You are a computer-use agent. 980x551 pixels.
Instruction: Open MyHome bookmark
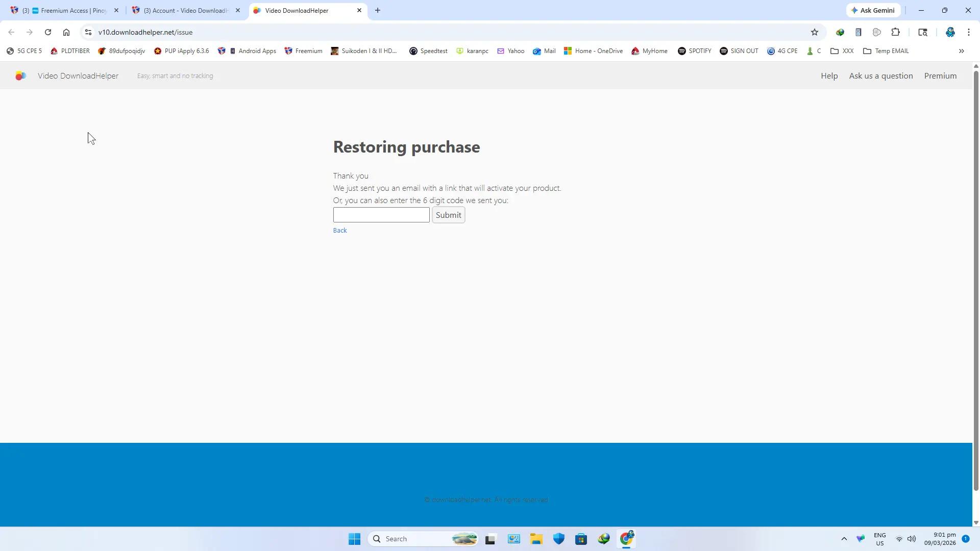[x=649, y=51]
